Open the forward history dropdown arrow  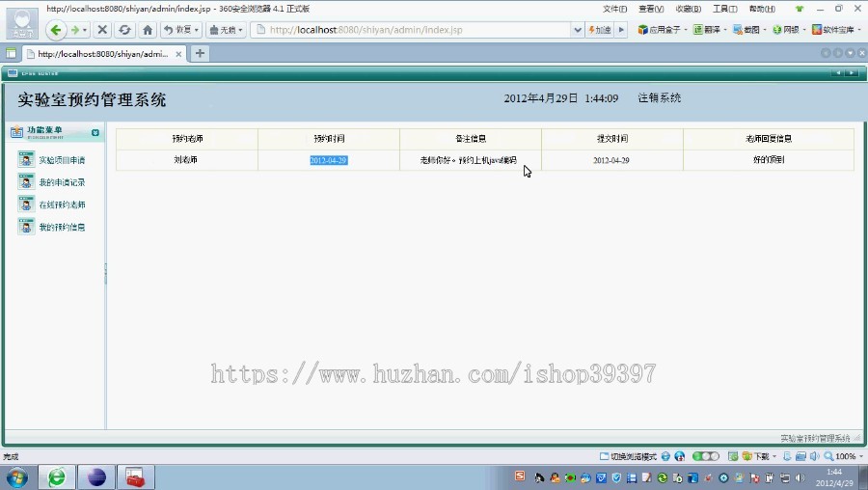point(85,30)
